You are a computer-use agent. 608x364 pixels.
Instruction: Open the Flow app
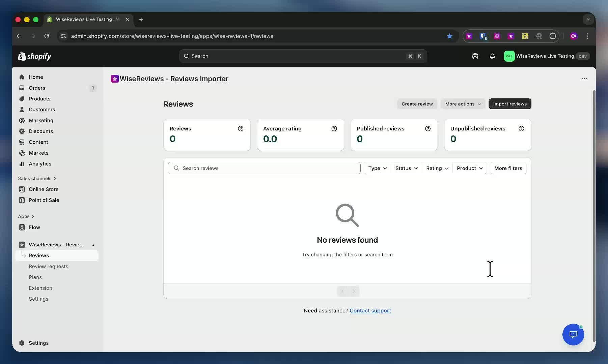pos(57,227)
